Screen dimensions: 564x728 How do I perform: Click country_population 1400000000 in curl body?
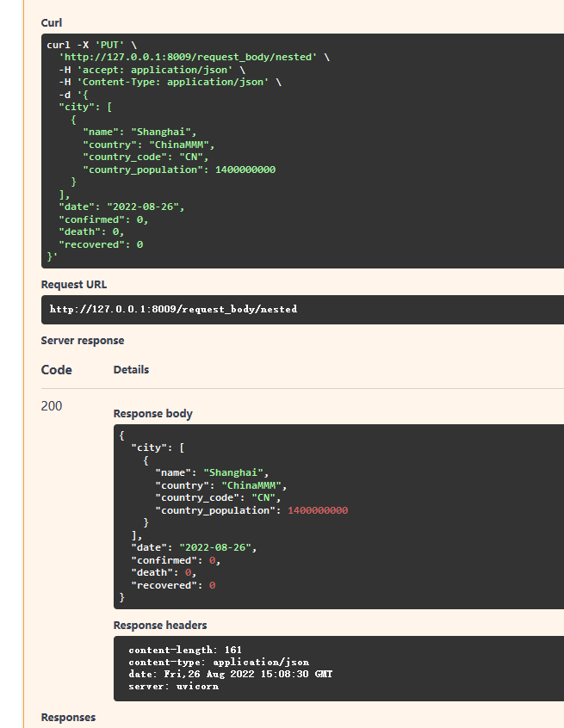[x=179, y=170]
